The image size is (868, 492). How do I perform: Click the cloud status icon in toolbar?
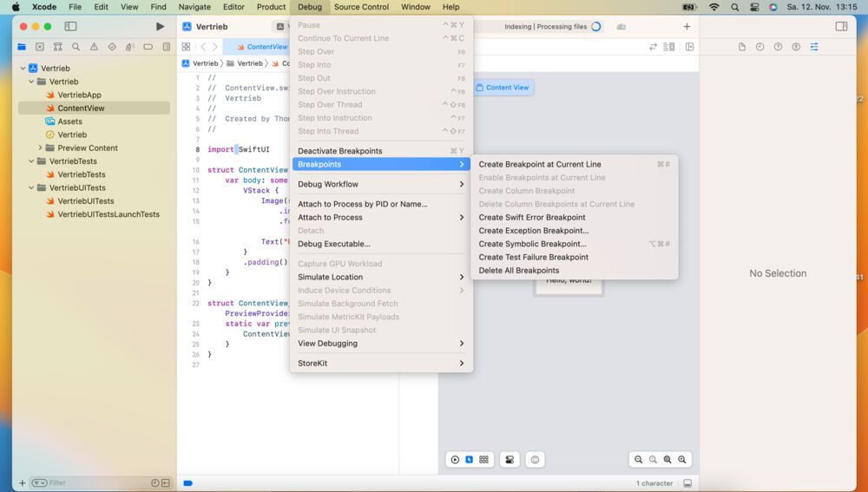pyautogui.click(x=621, y=27)
